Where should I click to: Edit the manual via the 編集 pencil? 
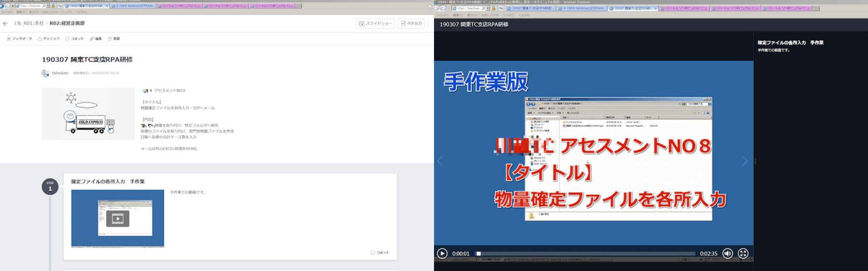click(x=95, y=39)
